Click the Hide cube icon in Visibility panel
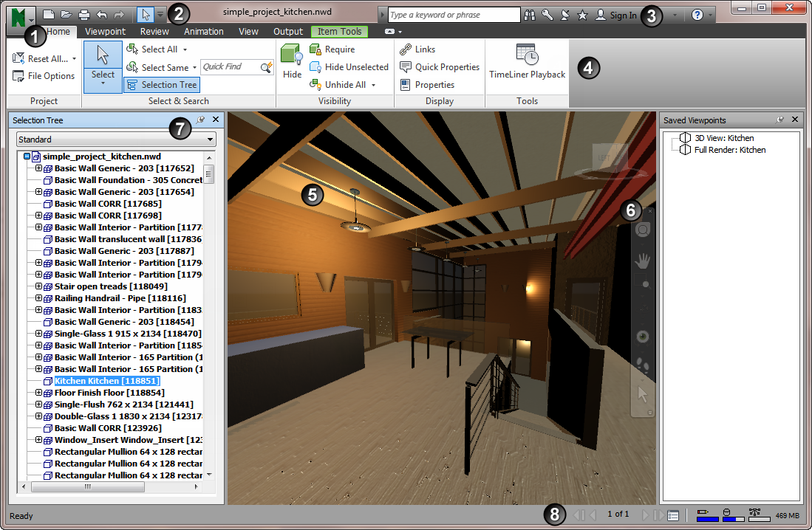Screen dimensions: 812x530 [292, 55]
